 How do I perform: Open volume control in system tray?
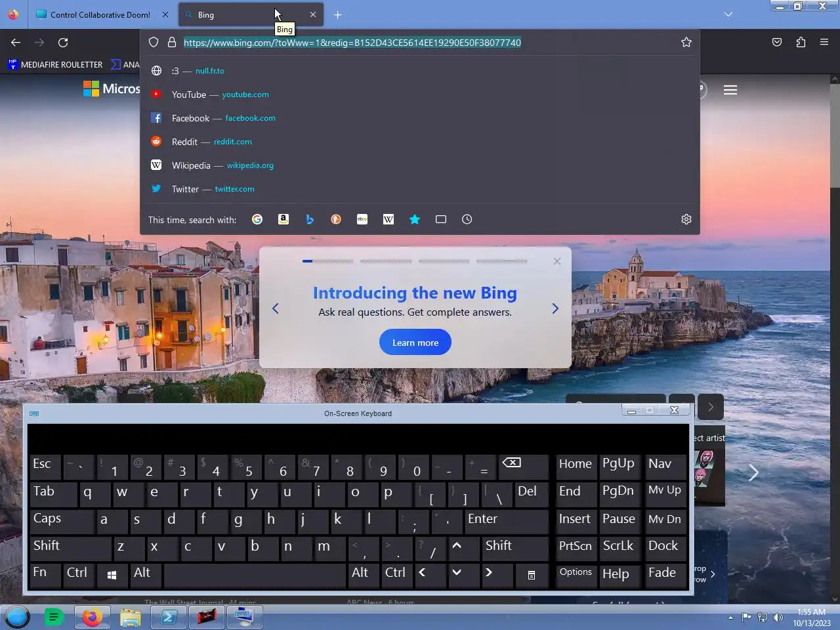tap(778, 617)
